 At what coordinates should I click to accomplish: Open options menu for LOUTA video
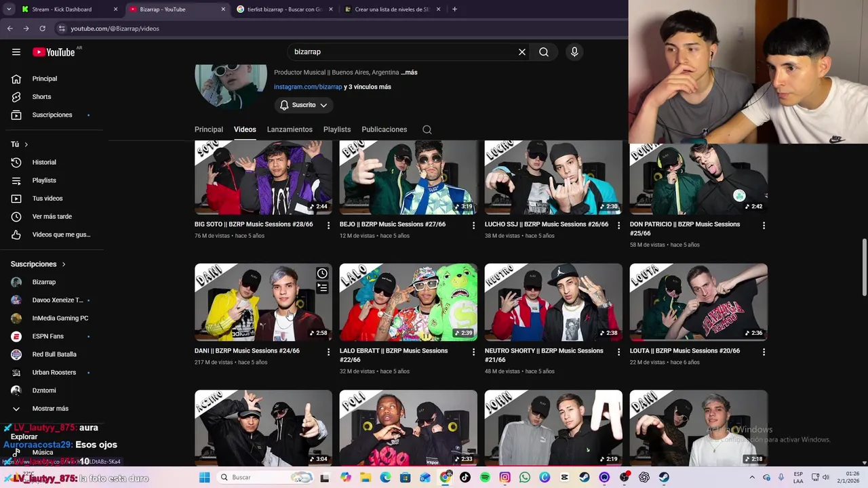click(x=764, y=352)
